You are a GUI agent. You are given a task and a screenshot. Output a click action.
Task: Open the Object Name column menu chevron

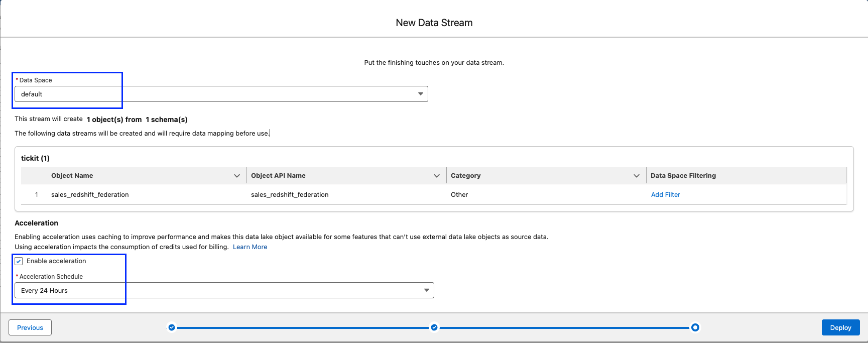tap(237, 176)
